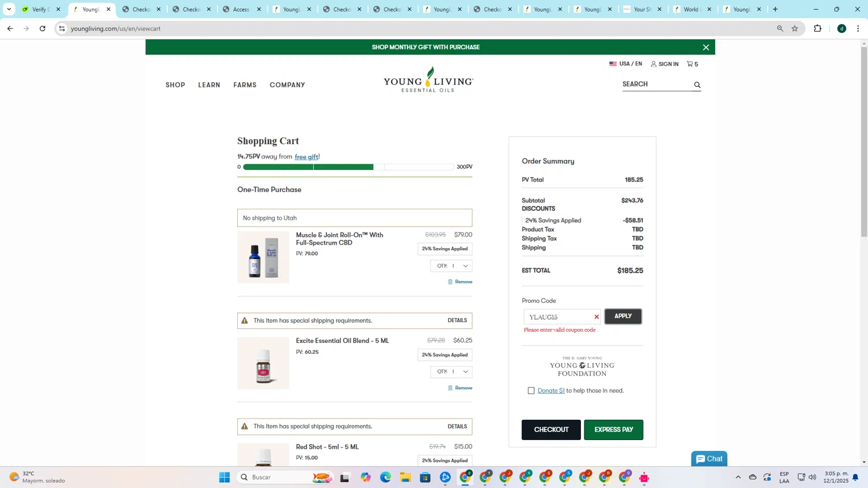Click the browser address bar URL
The image size is (868, 488).
(x=116, y=28)
